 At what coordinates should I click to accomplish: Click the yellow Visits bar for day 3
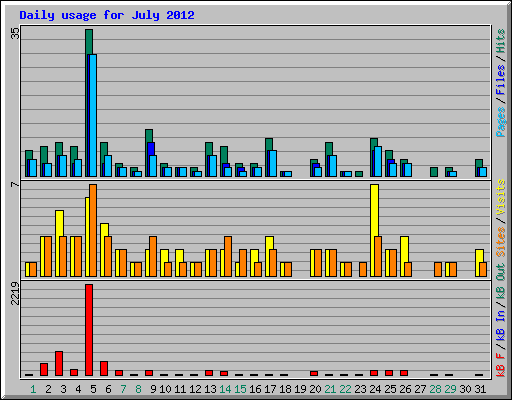click(x=59, y=223)
